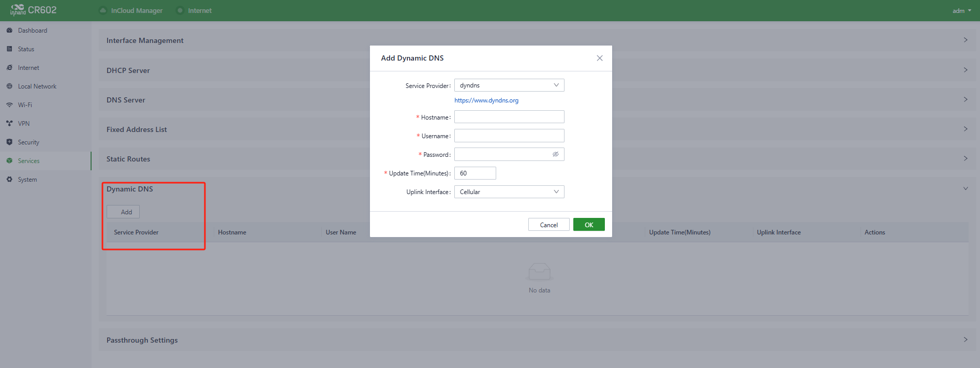Expand the DHCP Server section
This screenshot has height=368, width=980.
point(966,70)
